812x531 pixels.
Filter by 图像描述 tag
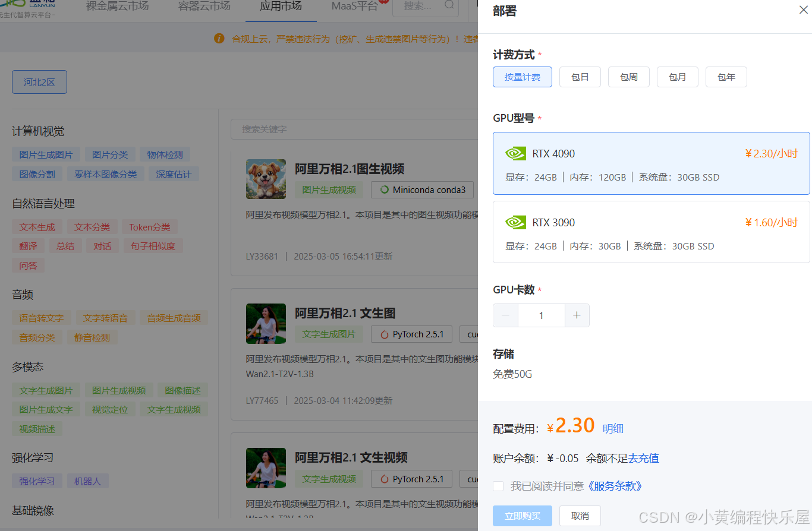(183, 390)
